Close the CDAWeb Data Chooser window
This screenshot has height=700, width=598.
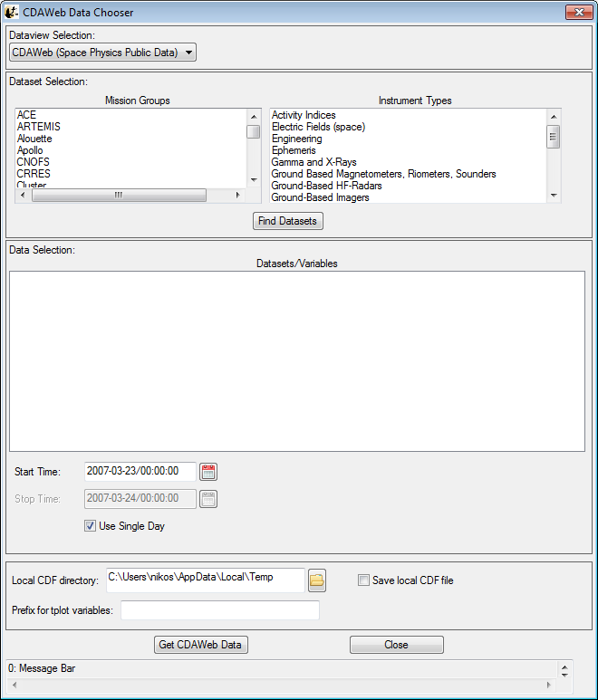(578, 12)
